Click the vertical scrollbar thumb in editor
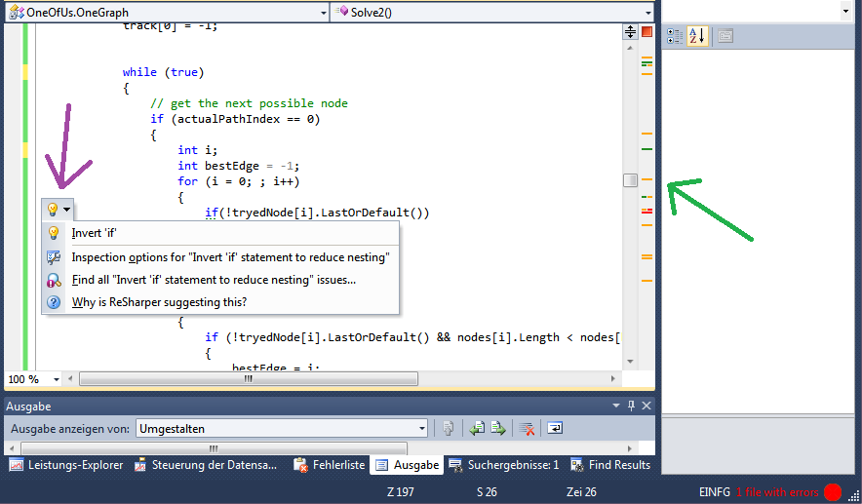 (x=630, y=180)
